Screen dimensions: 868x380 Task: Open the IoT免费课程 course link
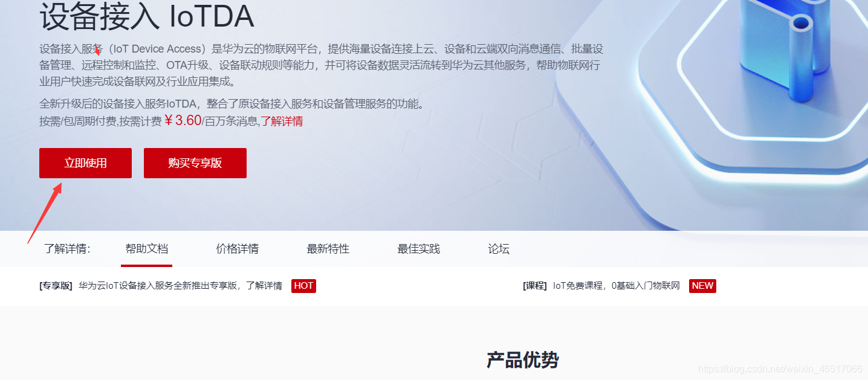(x=617, y=286)
